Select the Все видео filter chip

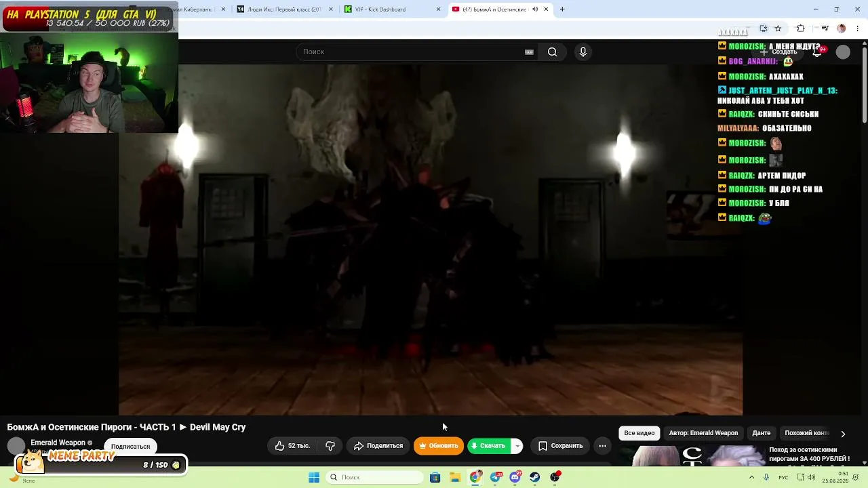point(639,433)
